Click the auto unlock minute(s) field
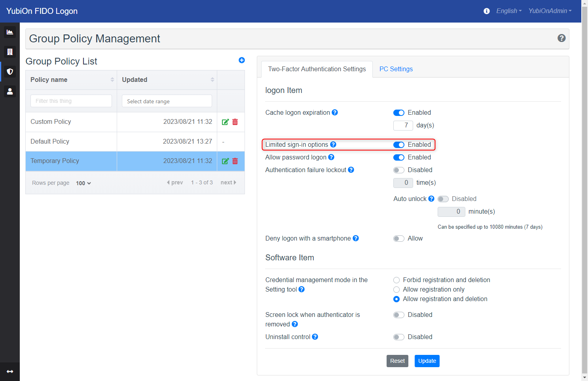Image resolution: width=588 pixels, height=381 pixels. [x=451, y=212]
